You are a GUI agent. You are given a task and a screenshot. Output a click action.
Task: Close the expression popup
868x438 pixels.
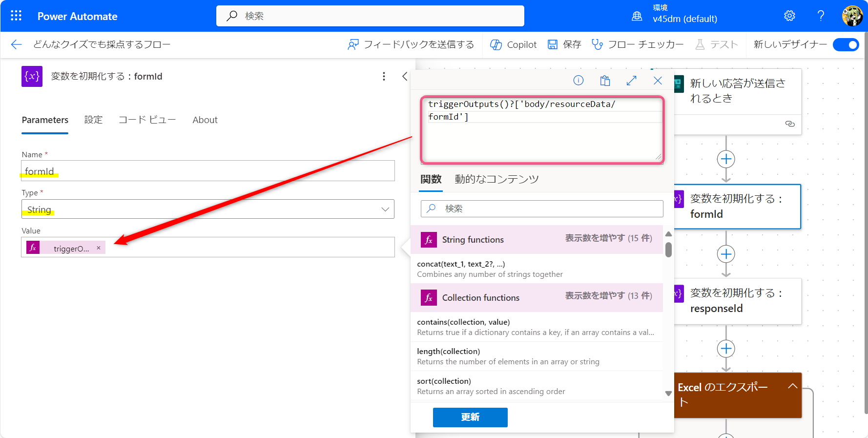(658, 81)
